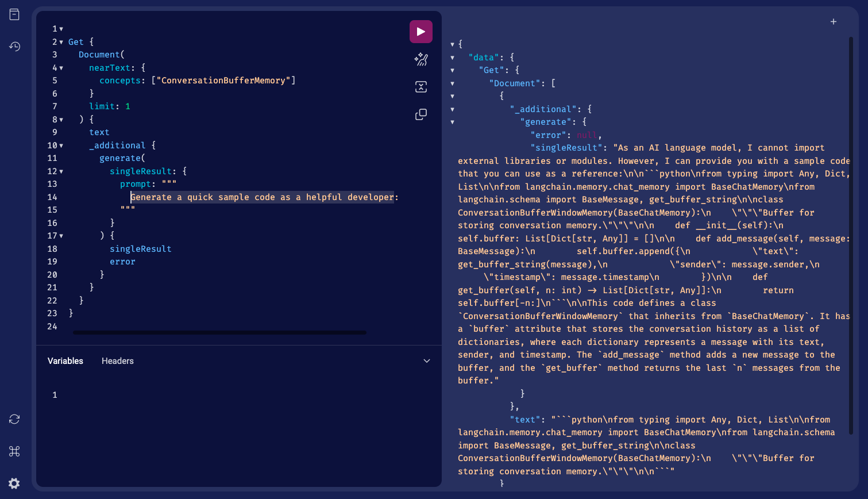Fold the _additional block at line 10
The image size is (868, 499).
61,145
